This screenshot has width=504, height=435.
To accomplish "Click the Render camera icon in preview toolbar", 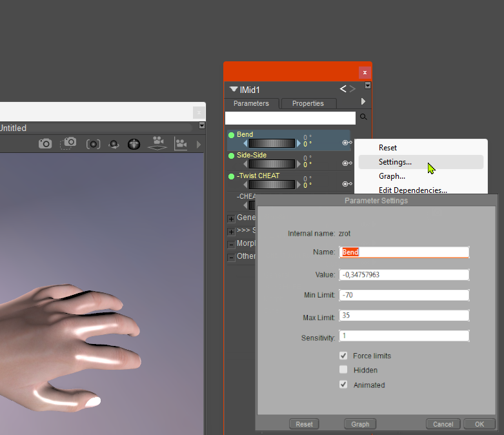I will click(45, 143).
